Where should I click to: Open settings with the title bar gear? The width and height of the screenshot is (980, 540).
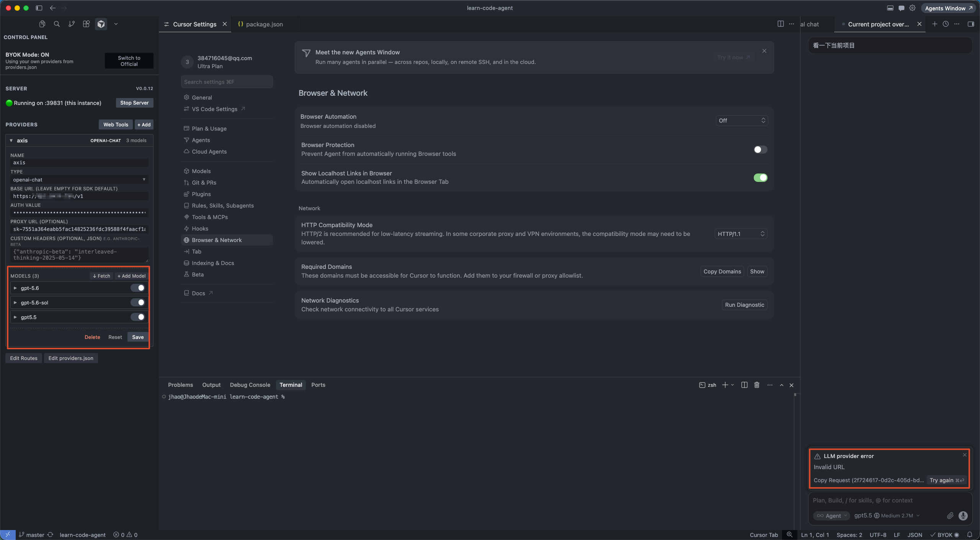pos(912,8)
